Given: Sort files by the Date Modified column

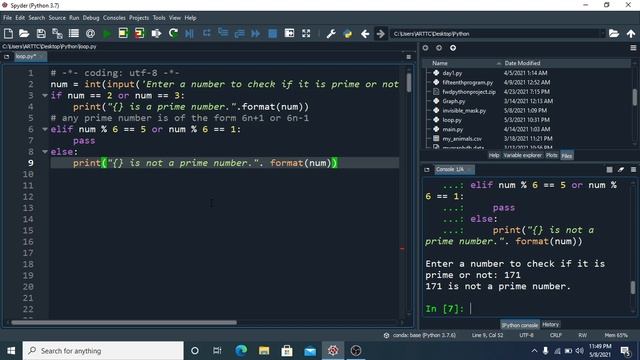Looking at the screenshot, I should 567,63.
